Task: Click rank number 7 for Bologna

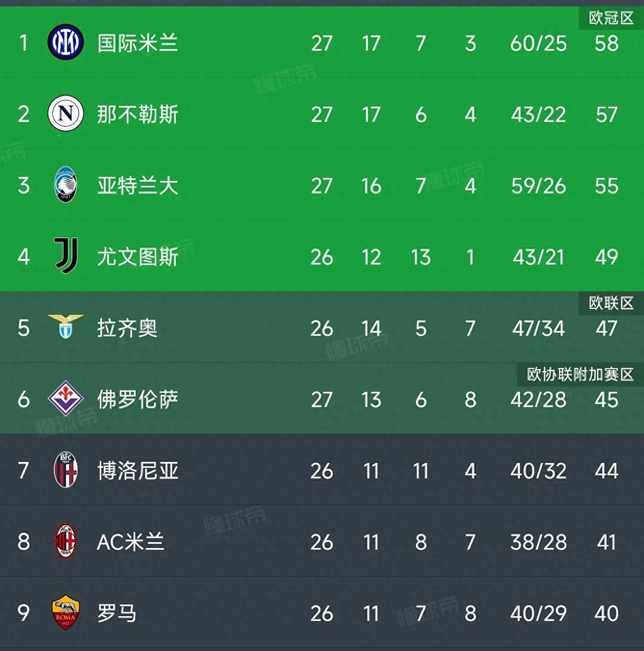Action: (23, 471)
